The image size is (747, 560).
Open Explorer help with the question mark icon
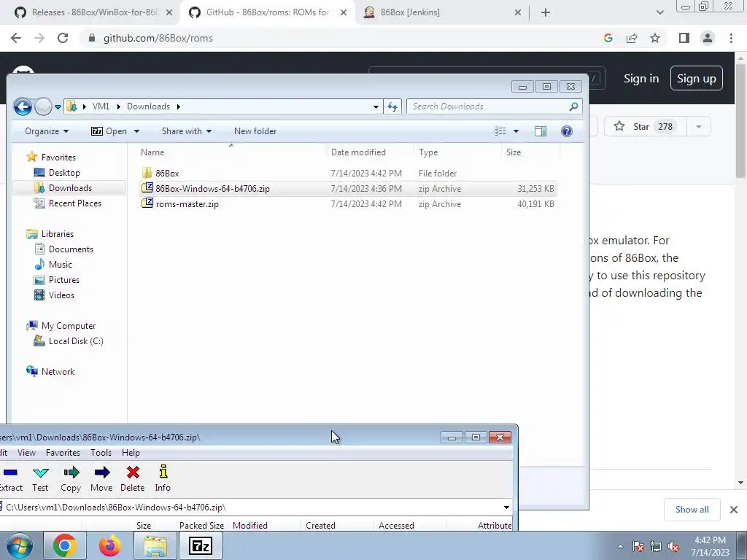click(566, 131)
